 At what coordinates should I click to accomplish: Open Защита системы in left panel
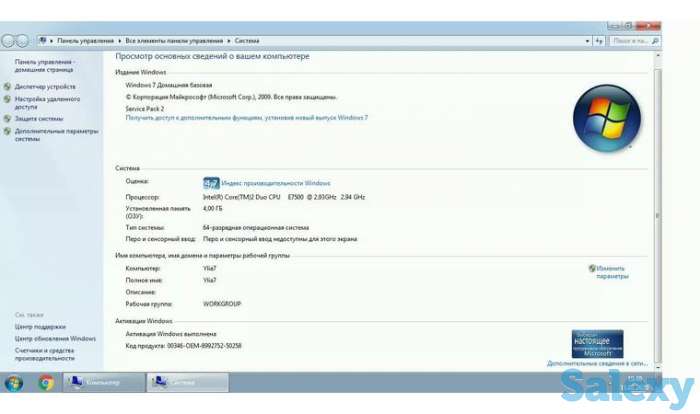(x=39, y=119)
